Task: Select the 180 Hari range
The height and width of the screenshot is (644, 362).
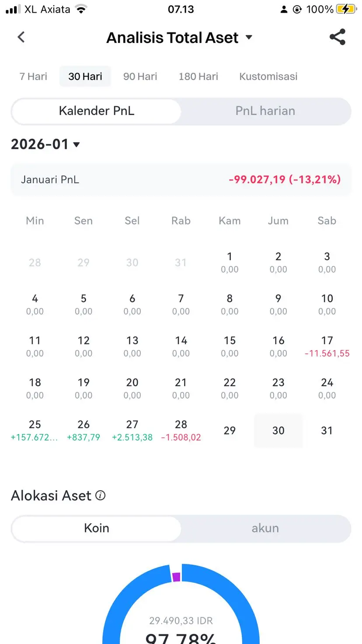Action: (198, 77)
